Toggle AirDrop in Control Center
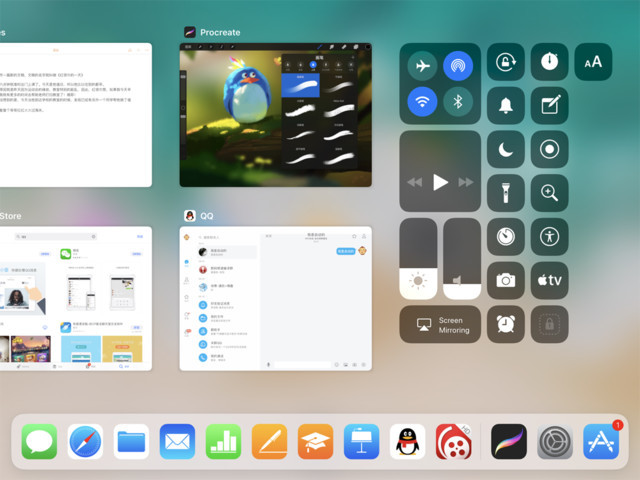This screenshot has width=640, height=480. pyautogui.click(x=458, y=66)
